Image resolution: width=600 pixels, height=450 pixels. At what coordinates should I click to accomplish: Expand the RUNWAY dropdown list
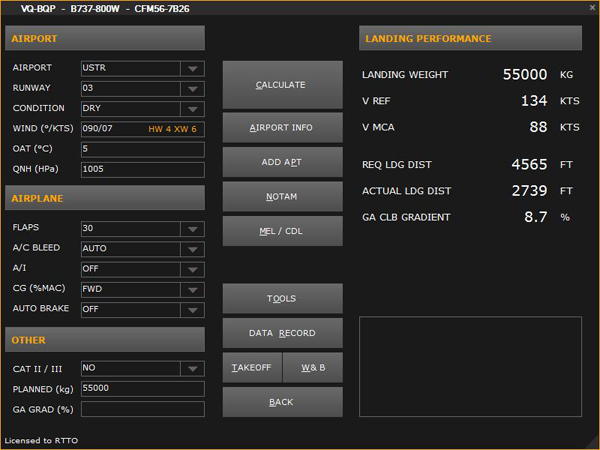coord(191,89)
